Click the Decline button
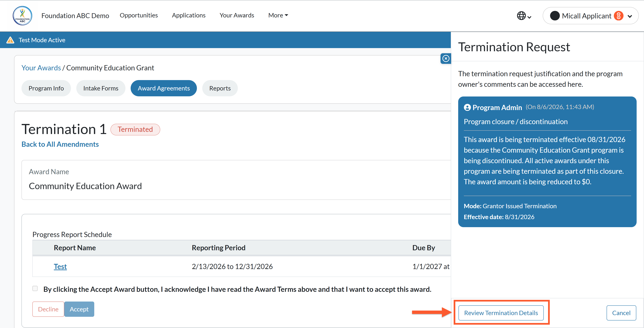Viewport: 644px width, 328px height. tap(48, 309)
